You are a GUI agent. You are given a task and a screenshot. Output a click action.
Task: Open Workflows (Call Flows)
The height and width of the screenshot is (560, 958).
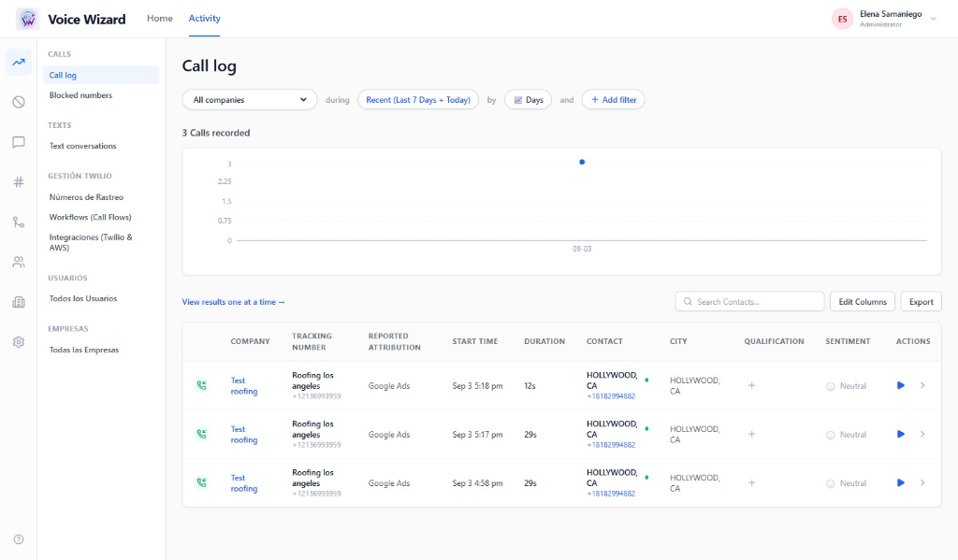[x=90, y=218]
